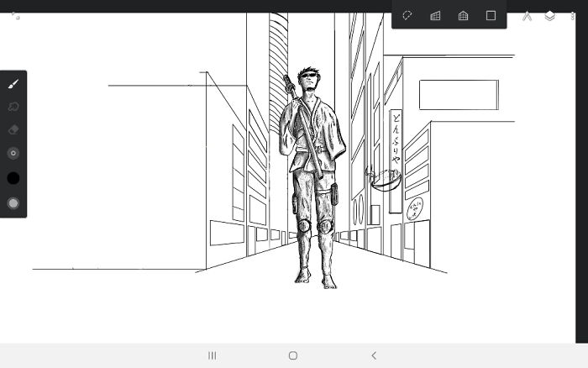Tap the gray secondary color swatch
588x368 pixels.
13,202
